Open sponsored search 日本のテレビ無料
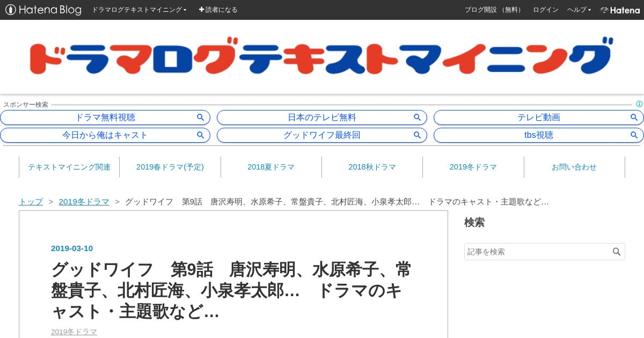 [x=322, y=117]
